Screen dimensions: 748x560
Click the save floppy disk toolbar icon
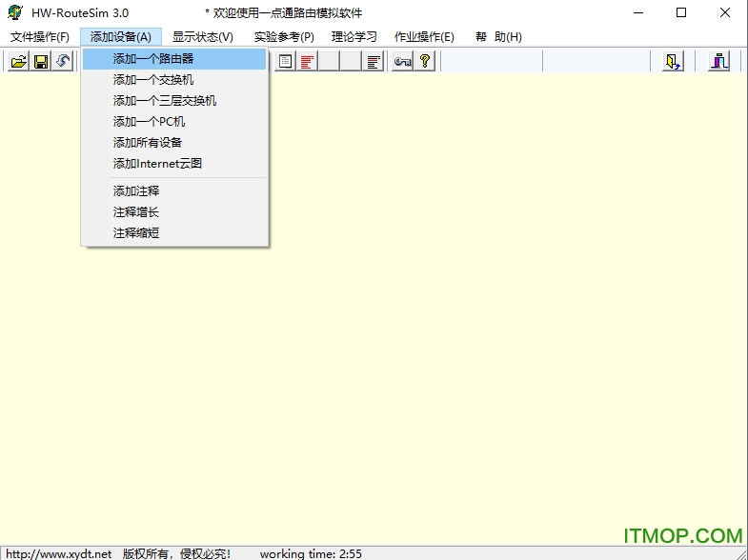(x=41, y=61)
